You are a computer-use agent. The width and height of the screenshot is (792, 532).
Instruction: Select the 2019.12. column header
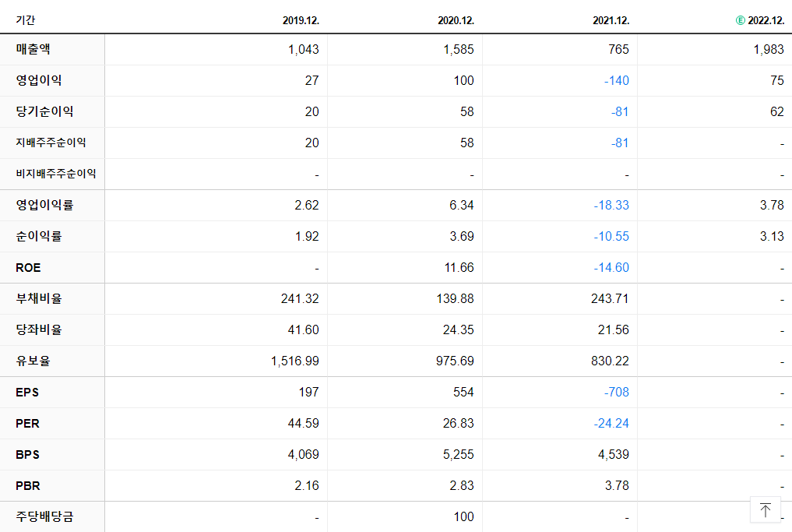[x=301, y=21]
